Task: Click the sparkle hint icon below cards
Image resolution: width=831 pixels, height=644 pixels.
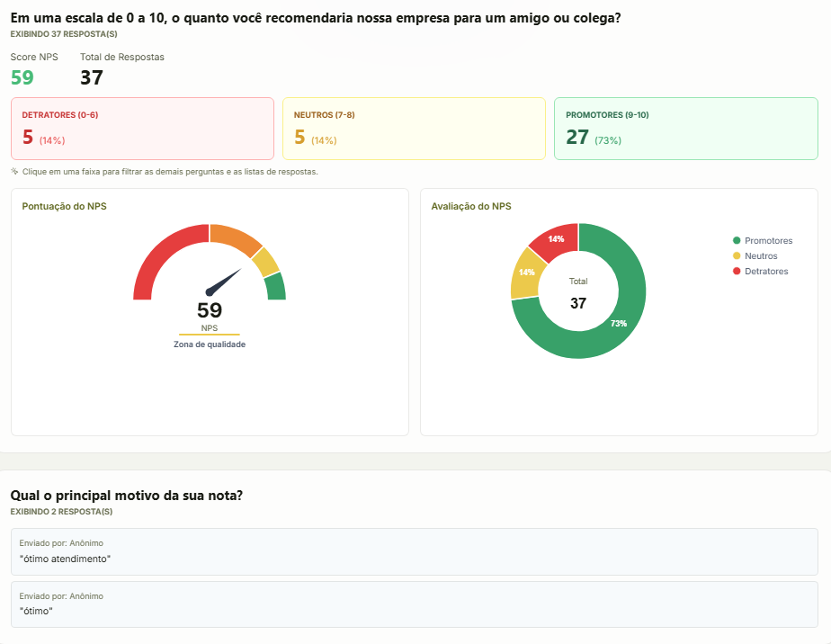Action: point(14,172)
